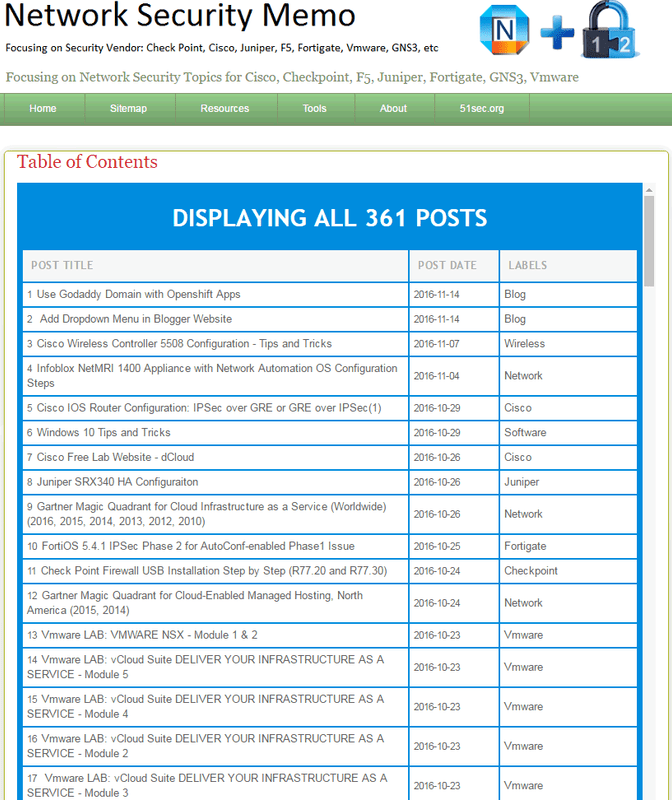Open Juniper SRX340 HA Configuraiton post

[x=117, y=482]
